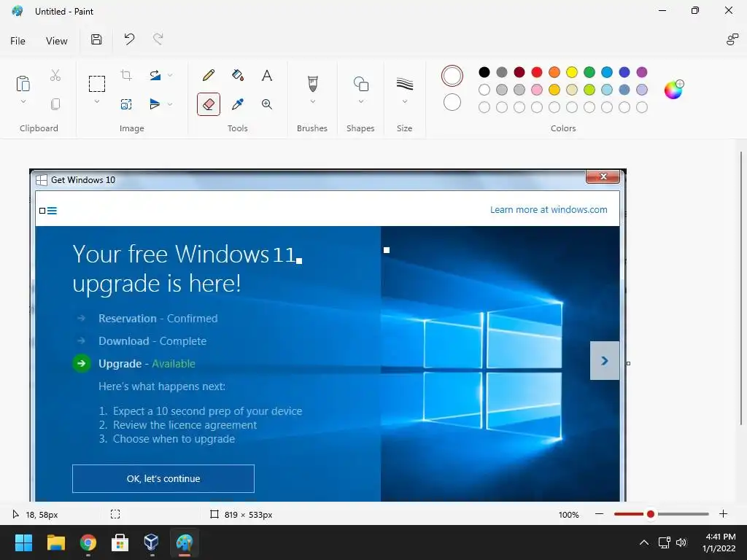Select the Fill bucket tool
This screenshot has width=747, height=560.
238,75
